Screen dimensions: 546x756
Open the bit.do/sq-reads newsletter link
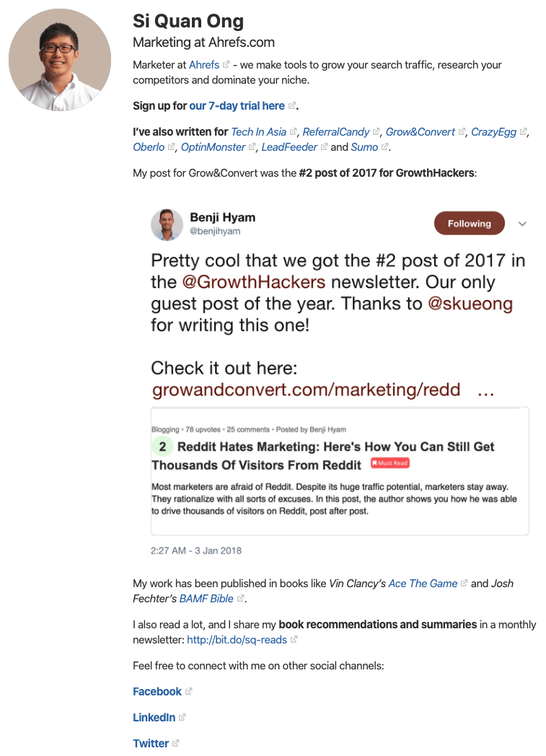point(237,640)
